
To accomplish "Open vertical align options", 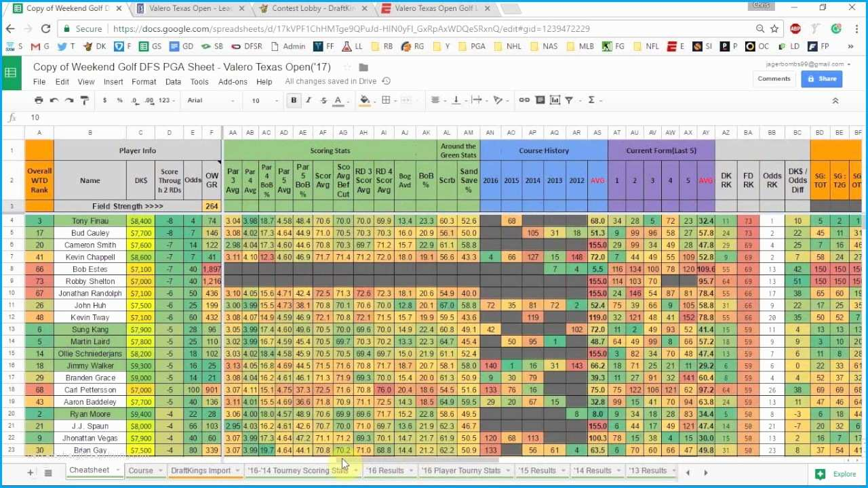I will (x=456, y=100).
